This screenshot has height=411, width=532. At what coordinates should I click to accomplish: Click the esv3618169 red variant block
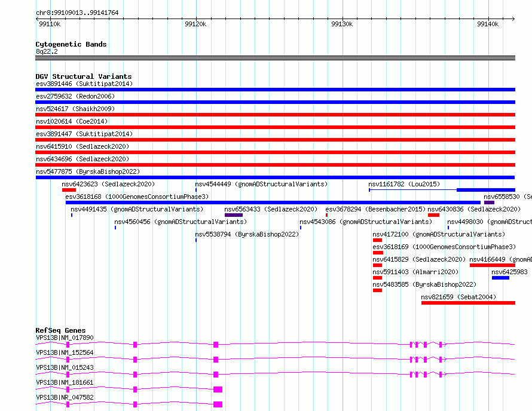[378, 253]
